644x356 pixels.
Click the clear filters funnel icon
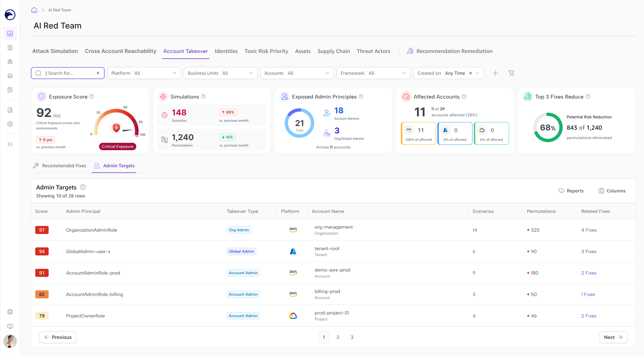[511, 73]
